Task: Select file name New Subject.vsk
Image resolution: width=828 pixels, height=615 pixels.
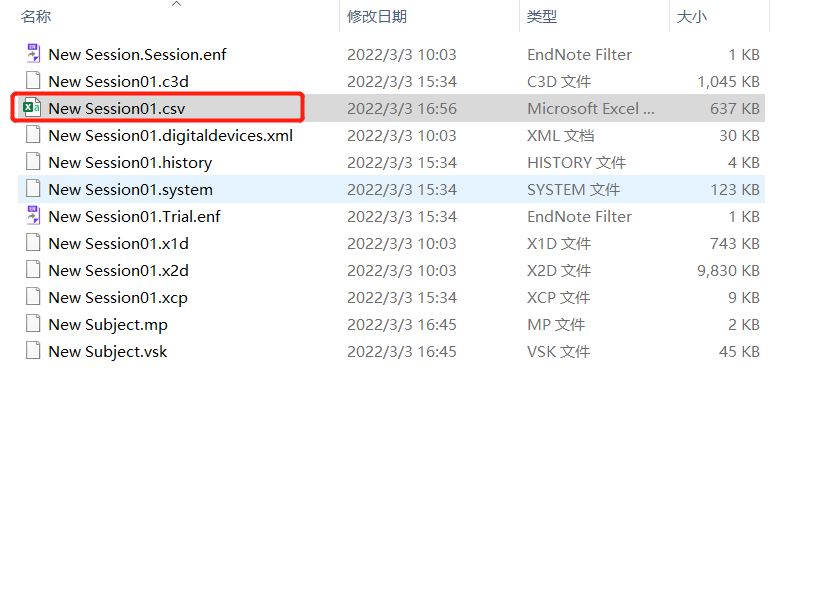Action: pos(108,352)
